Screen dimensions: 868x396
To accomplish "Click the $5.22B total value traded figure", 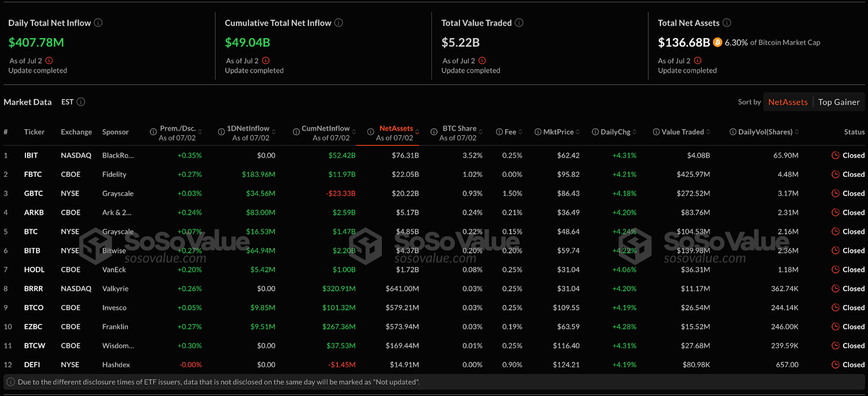I will pyautogui.click(x=461, y=42).
